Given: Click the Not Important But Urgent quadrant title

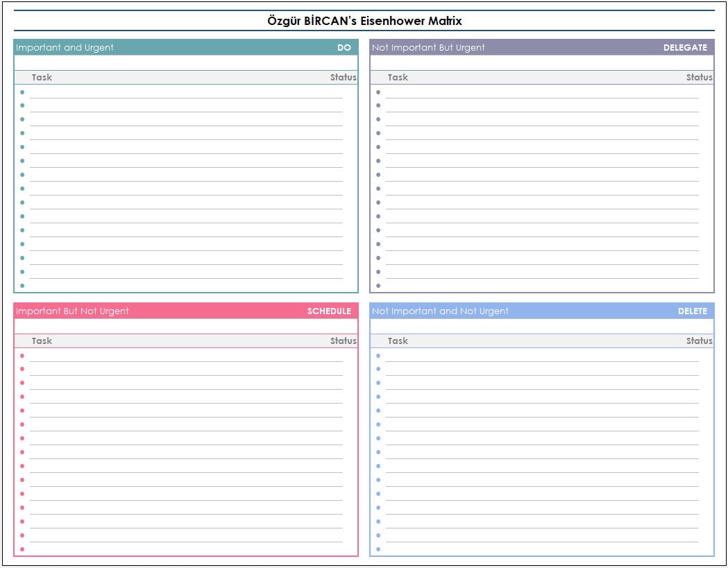Looking at the screenshot, I should [x=427, y=48].
